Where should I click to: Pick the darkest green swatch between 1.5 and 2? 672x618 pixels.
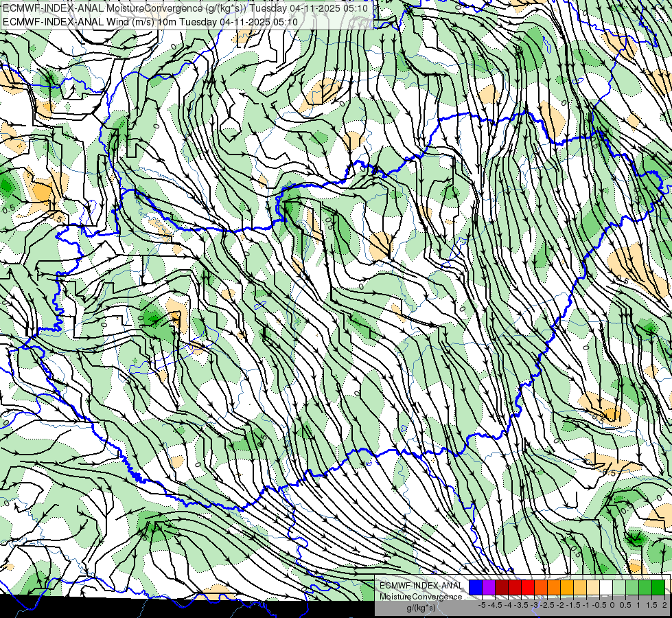658,587
